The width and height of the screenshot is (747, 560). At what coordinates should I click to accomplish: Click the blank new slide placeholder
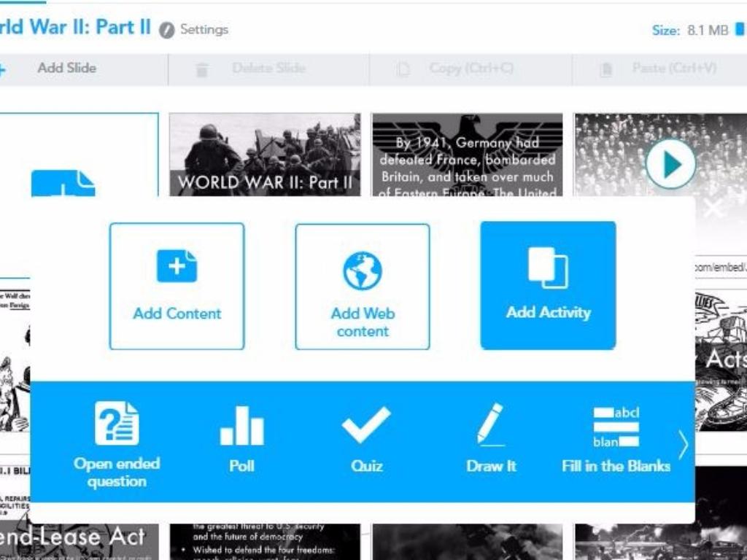point(79,154)
